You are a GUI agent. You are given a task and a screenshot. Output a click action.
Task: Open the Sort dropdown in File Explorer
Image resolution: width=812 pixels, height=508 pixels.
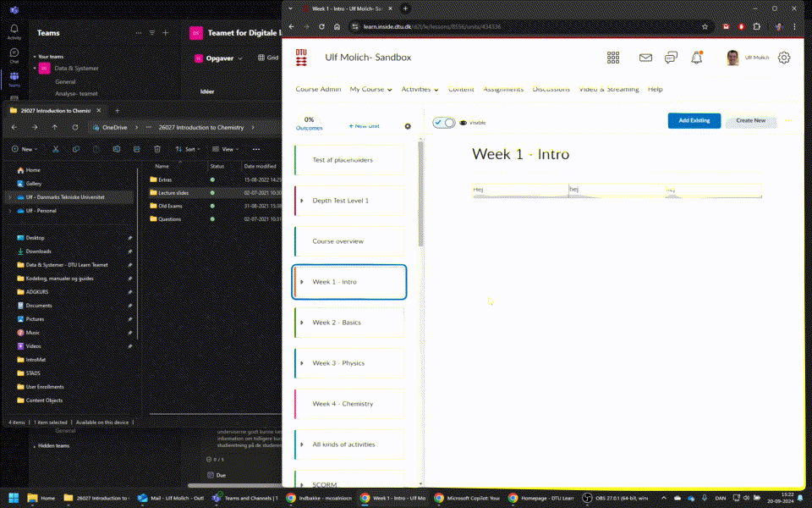pos(190,149)
